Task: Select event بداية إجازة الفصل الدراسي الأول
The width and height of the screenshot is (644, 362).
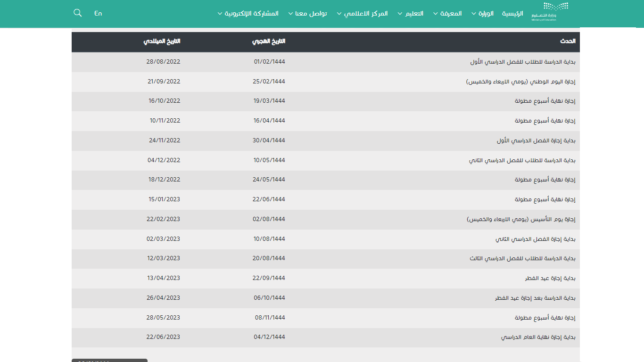Action: [536, 140]
